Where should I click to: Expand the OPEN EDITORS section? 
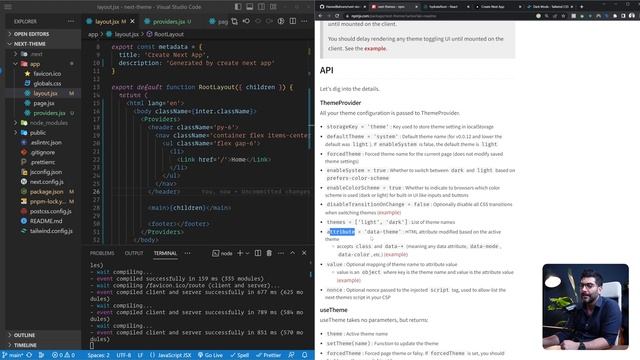coord(31,34)
